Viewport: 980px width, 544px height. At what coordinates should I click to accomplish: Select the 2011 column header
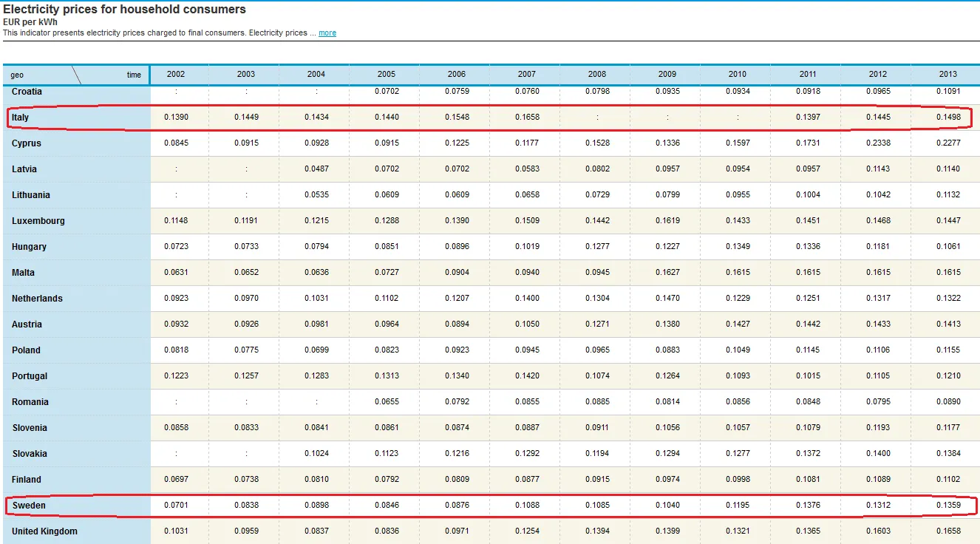[x=808, y=74]
